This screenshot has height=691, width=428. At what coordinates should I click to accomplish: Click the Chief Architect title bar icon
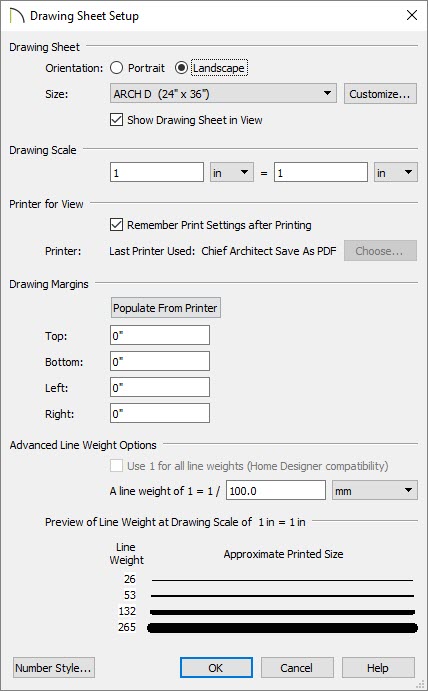point(16,16)
